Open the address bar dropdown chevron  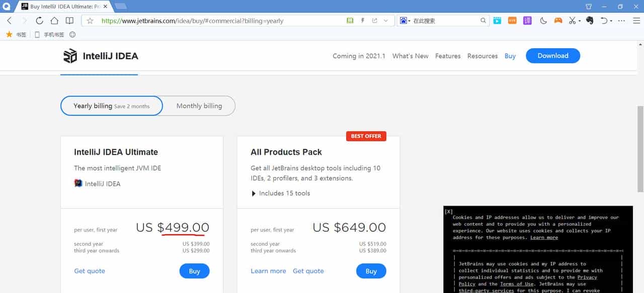[x=385, y=21]
